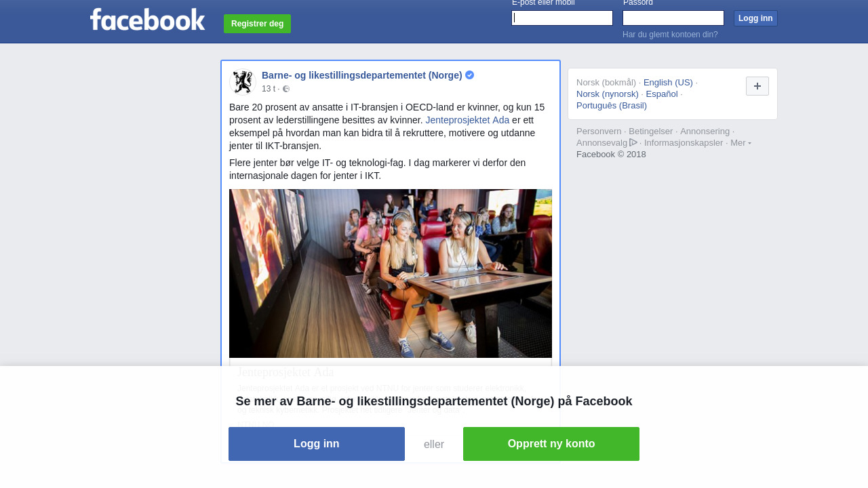Switch language to Norsk (nynorsk)
The width and height of the screenshot is (868, 488).
point(608,94)
